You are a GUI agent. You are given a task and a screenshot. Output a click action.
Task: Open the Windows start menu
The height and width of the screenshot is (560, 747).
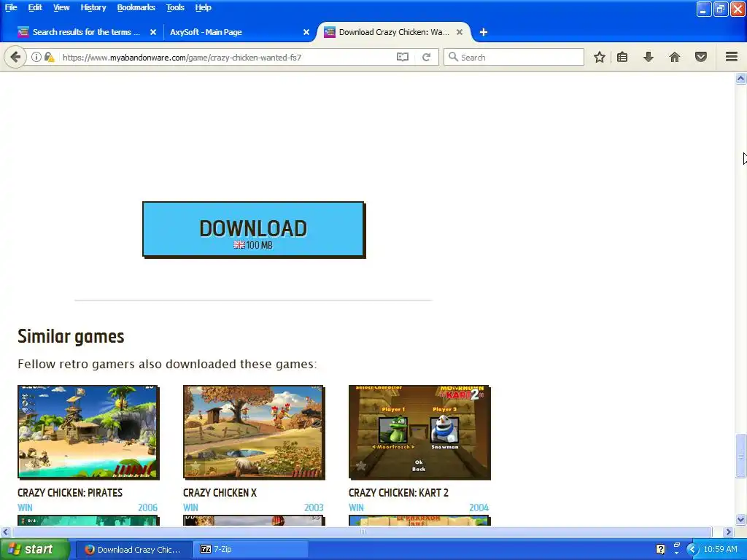click(x=34, y=550)
